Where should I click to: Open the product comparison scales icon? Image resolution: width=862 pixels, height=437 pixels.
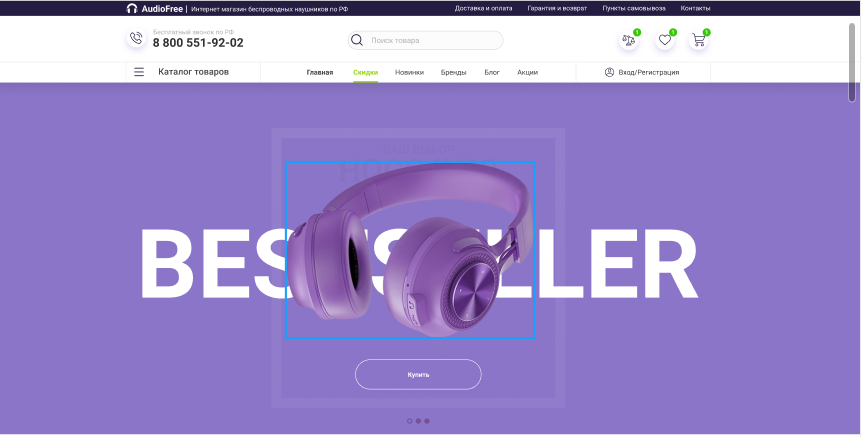628,40
